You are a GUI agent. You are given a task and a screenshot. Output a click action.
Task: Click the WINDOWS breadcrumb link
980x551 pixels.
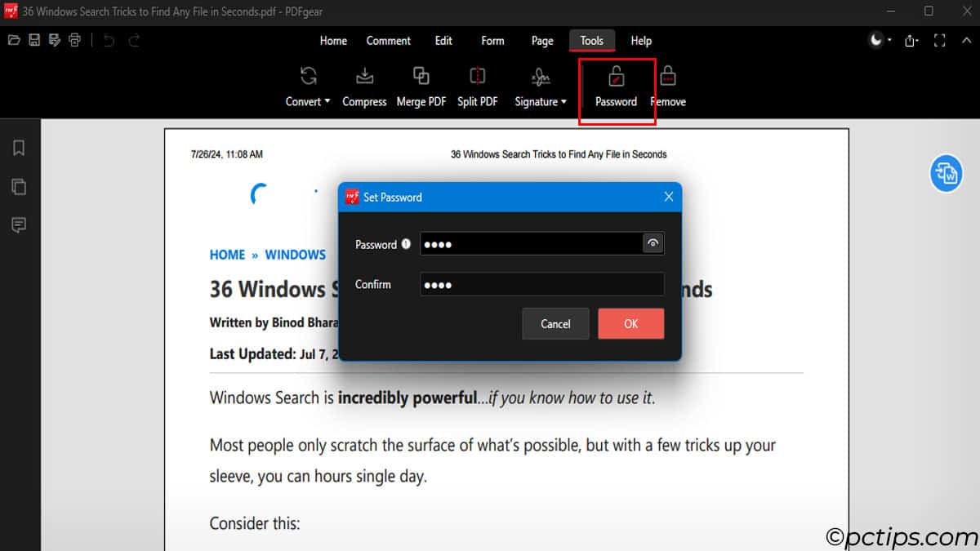[296, 255]
